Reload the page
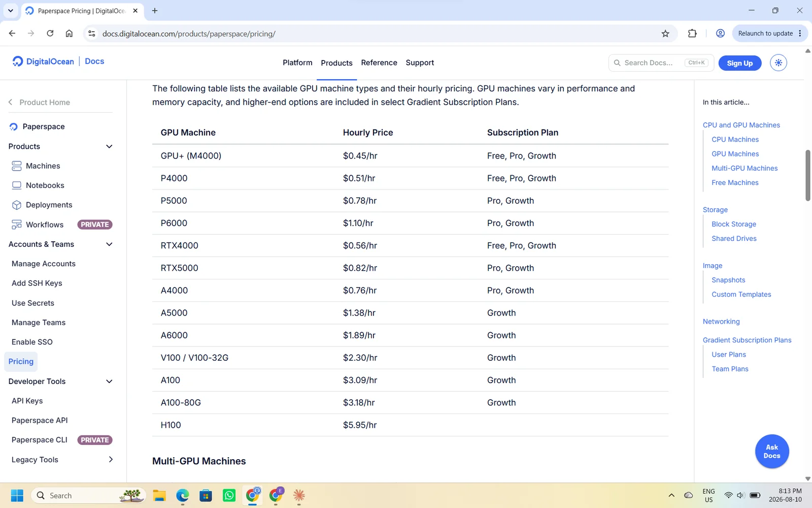The image size is (812, 508). 50,34
